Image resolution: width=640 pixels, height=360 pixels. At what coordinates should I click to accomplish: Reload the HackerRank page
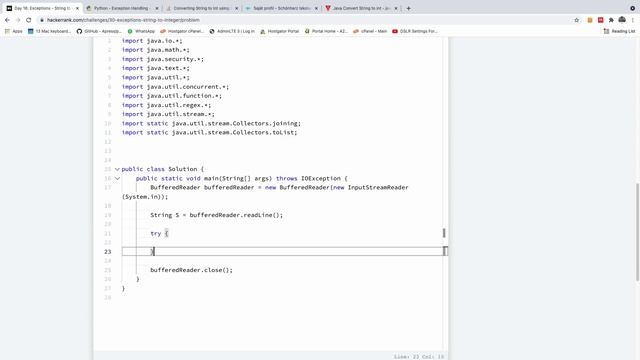[29, 20]
